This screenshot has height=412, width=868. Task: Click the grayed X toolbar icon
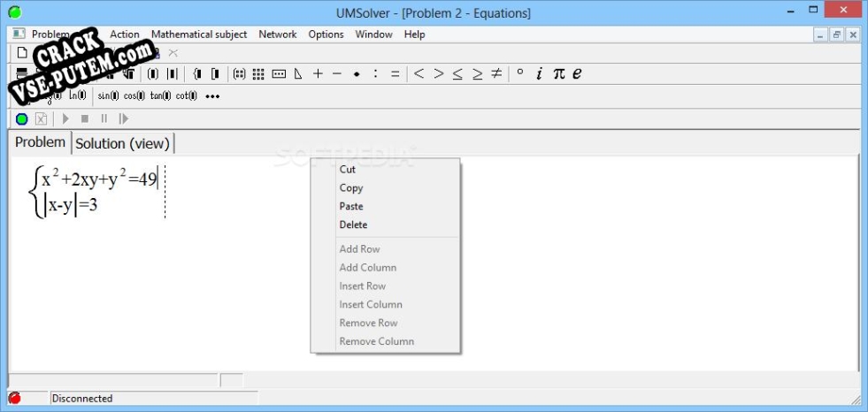click(x=173, y=53)
